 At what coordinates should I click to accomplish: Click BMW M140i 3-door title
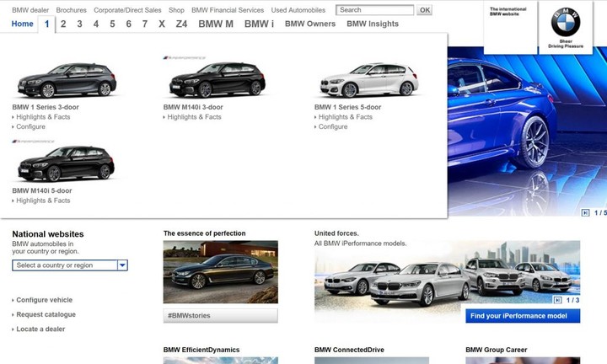[x=193, y=107]
